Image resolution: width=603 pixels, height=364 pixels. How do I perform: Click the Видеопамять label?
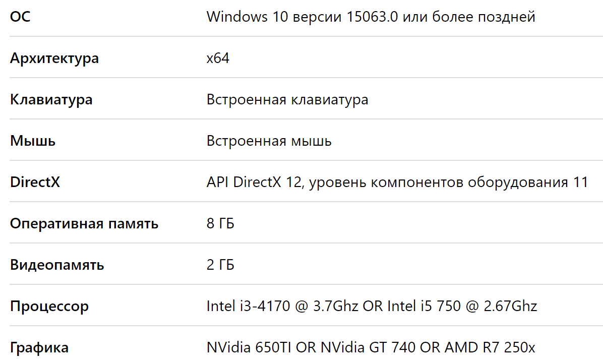click(x=57, y=265)
